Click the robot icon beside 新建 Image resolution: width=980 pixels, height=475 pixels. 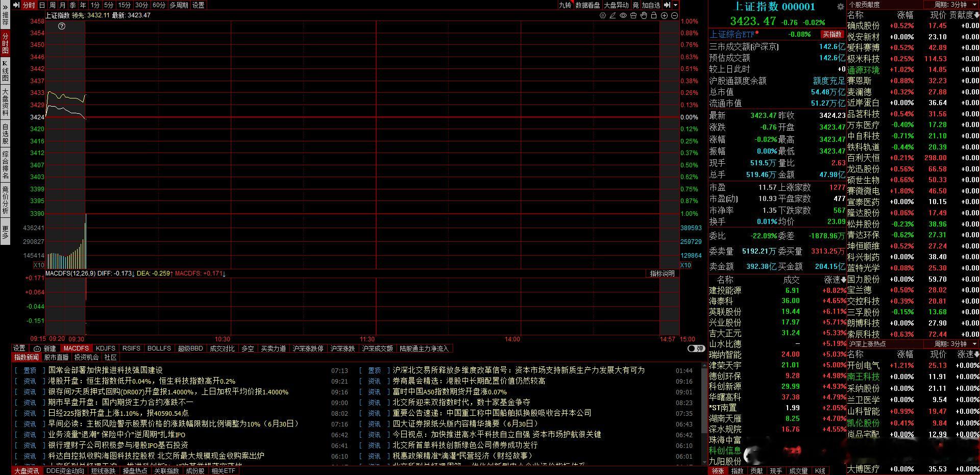pos(37,348)
